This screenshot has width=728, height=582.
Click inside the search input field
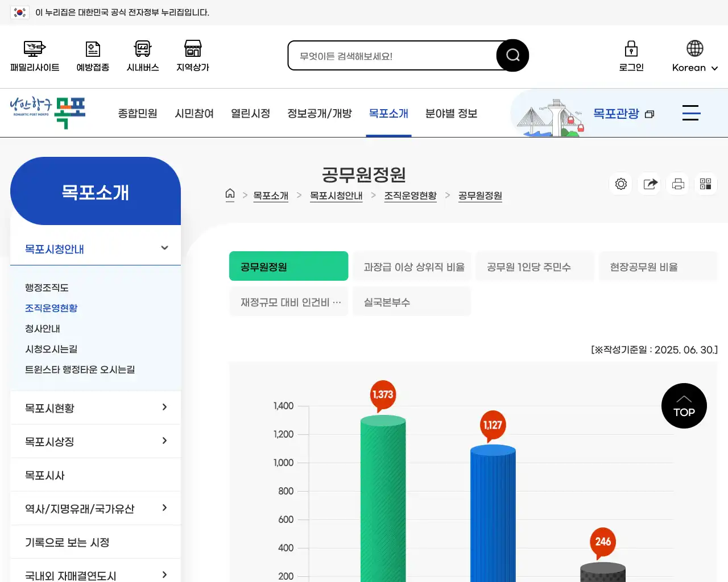pos(392,55)
